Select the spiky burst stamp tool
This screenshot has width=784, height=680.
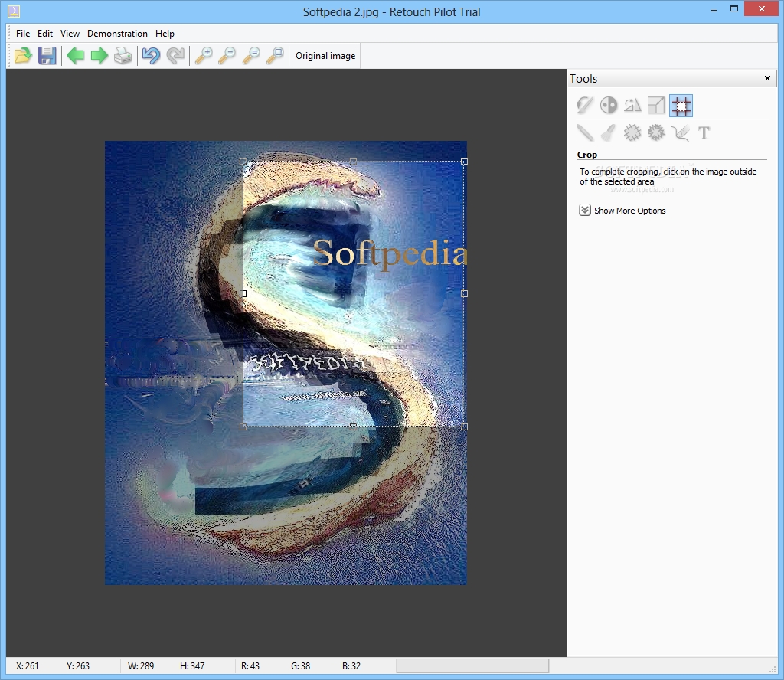point(656,133)
